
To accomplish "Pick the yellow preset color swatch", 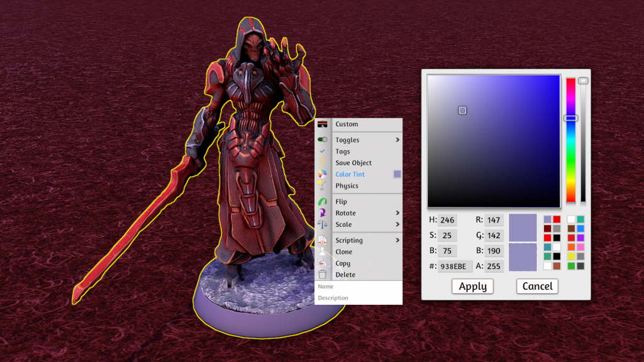I will [x=571, y=256].
